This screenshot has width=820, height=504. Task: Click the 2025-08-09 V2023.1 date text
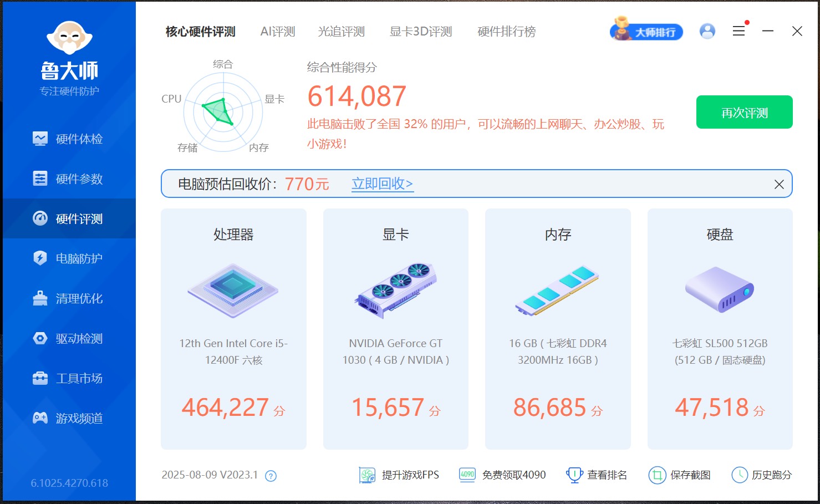[210, 475]
